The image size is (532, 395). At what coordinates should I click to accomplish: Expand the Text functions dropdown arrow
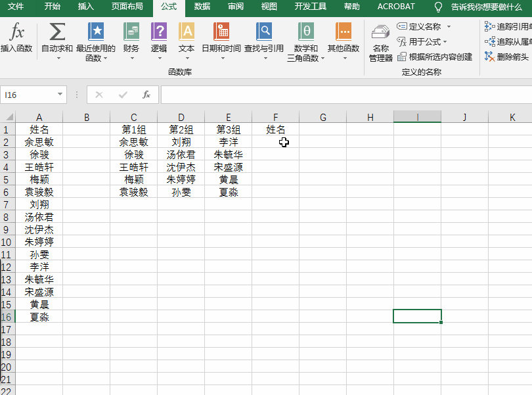point(187,58)
